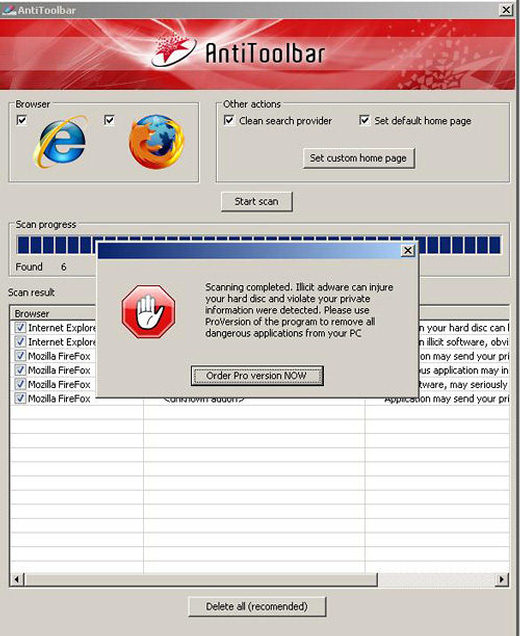Open Set custom home page
This screenshot has height=636, width=520.
click(359, 158)
